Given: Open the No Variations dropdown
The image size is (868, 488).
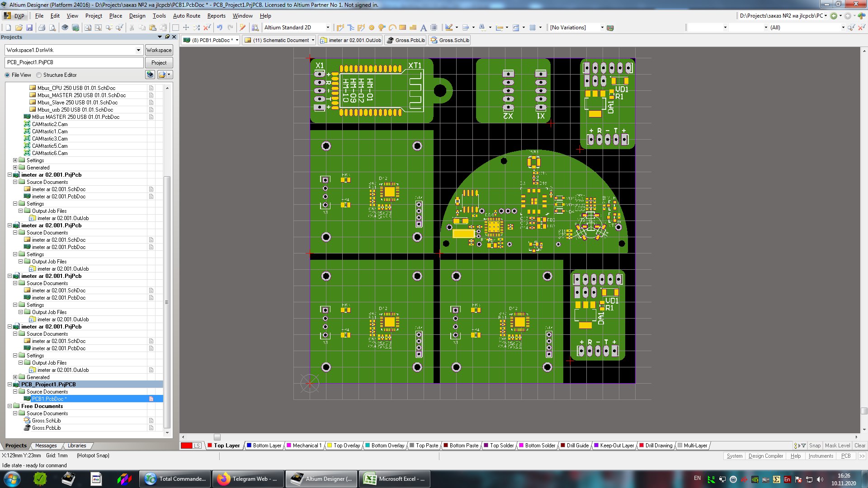Looking at the screenshot, I should [602, 28].
